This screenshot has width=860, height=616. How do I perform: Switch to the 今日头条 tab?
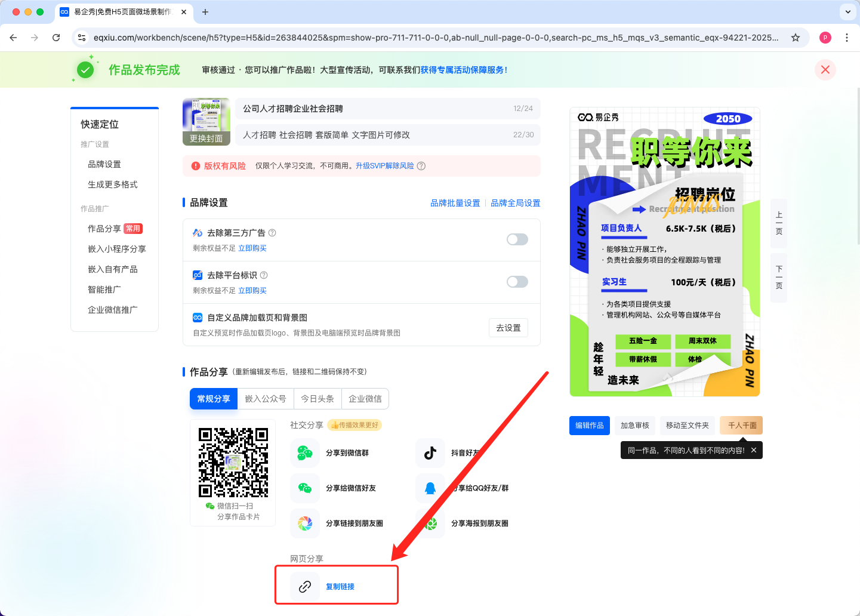coord(317,399)
